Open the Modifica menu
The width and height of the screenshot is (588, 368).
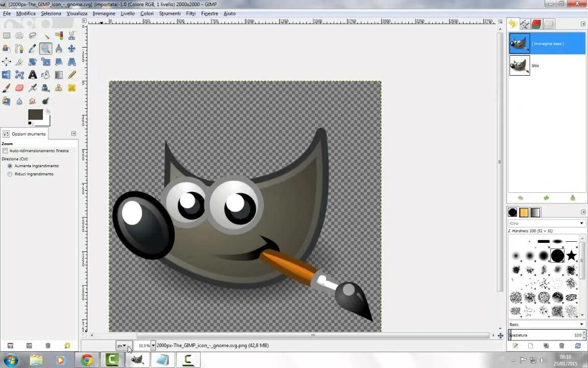(x=26, y=13)
